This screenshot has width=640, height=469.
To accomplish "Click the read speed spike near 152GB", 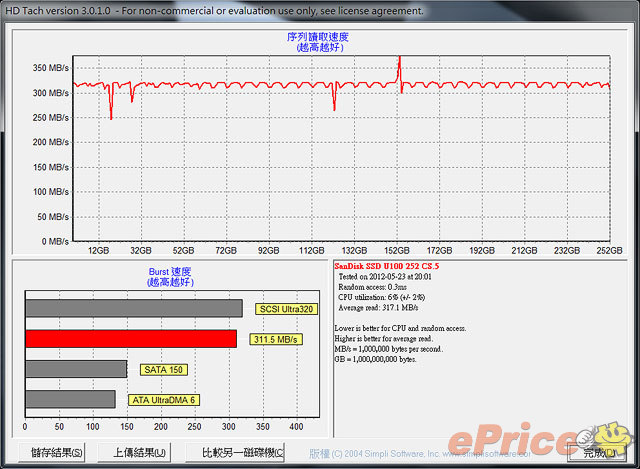I will 400,60.
